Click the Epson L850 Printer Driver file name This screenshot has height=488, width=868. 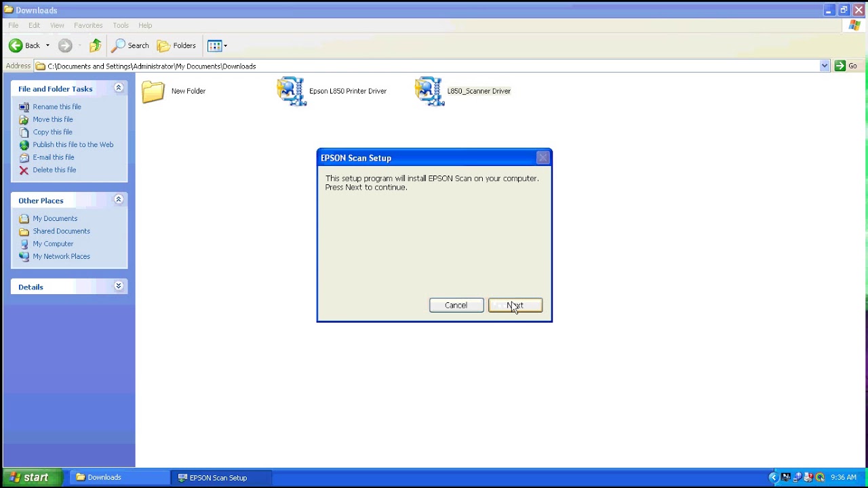(x=348, y=91)
